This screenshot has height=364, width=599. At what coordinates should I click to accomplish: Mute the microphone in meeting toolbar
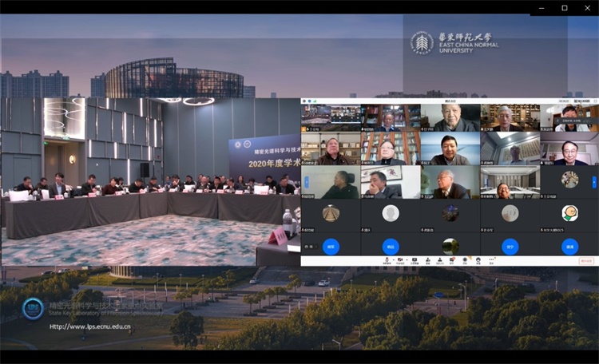(x=386, y=260)
